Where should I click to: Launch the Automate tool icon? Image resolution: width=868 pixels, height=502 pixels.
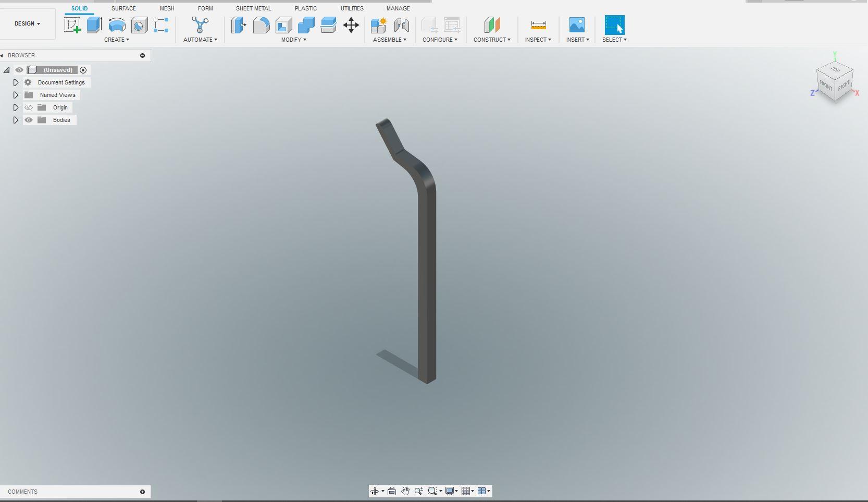coord(200,25)
